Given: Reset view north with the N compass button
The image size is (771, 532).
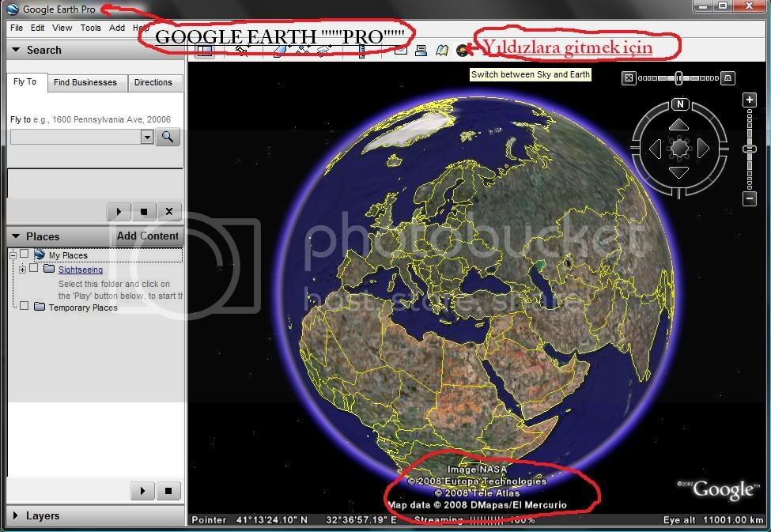Looking at the screenshot, I should 680,104.
